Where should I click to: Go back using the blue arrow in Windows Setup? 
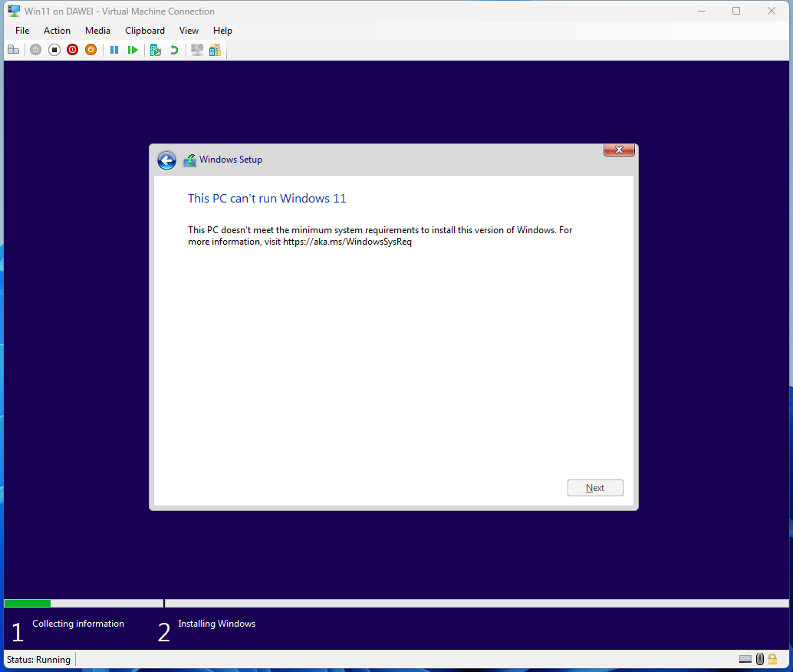point(166,160)
